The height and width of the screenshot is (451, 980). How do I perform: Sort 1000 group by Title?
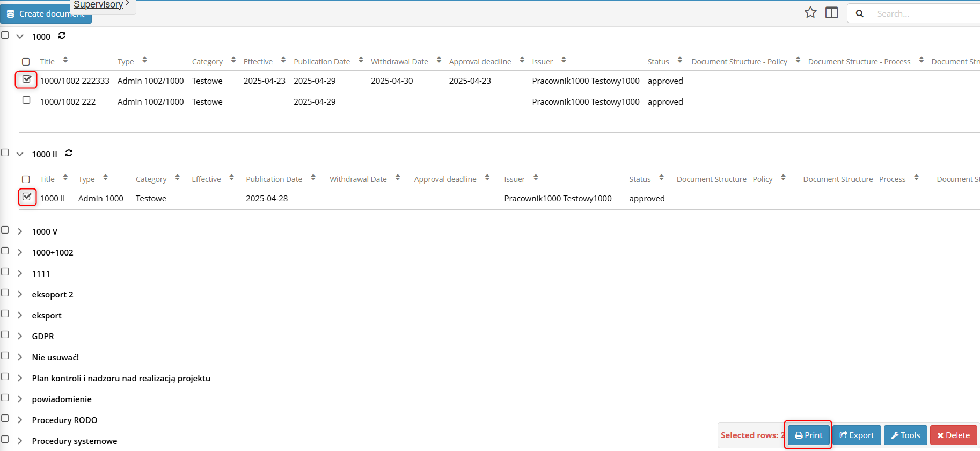pyautogui.click(x=65, y=60)
